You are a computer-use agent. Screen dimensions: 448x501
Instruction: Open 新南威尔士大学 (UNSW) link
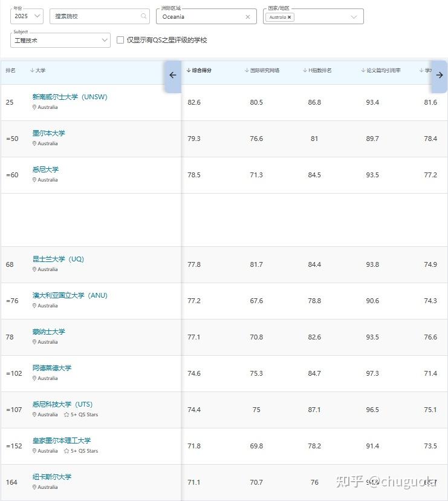(70, 97)
